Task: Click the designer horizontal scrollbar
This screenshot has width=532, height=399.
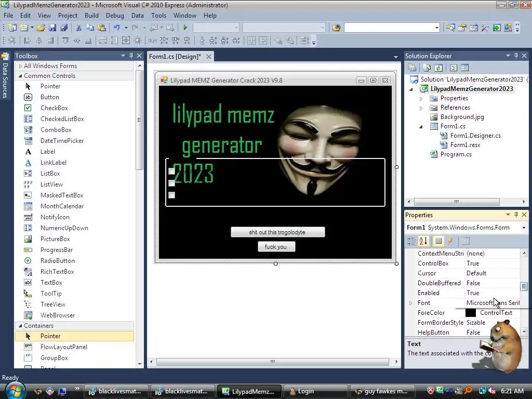Action: 272,362
